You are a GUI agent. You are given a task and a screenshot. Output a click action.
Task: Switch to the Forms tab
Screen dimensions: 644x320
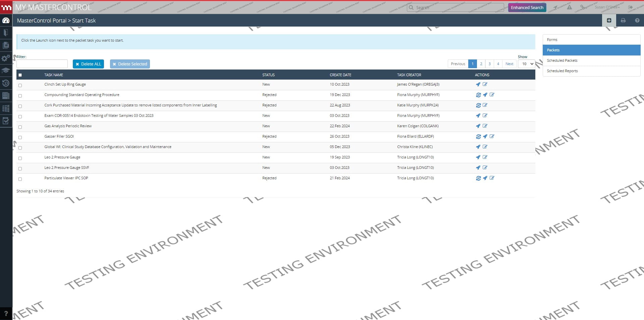[552, 39]
